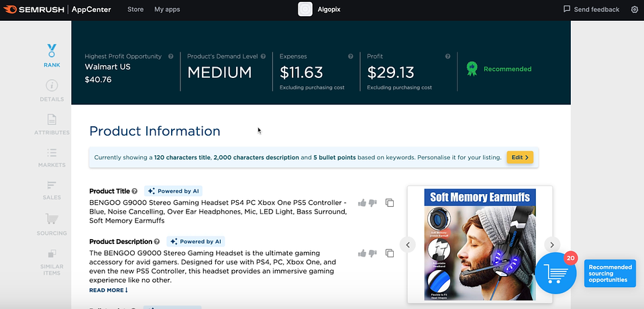
Task: Thumbs up the Product Description
Action: click(x=362, y=253)
